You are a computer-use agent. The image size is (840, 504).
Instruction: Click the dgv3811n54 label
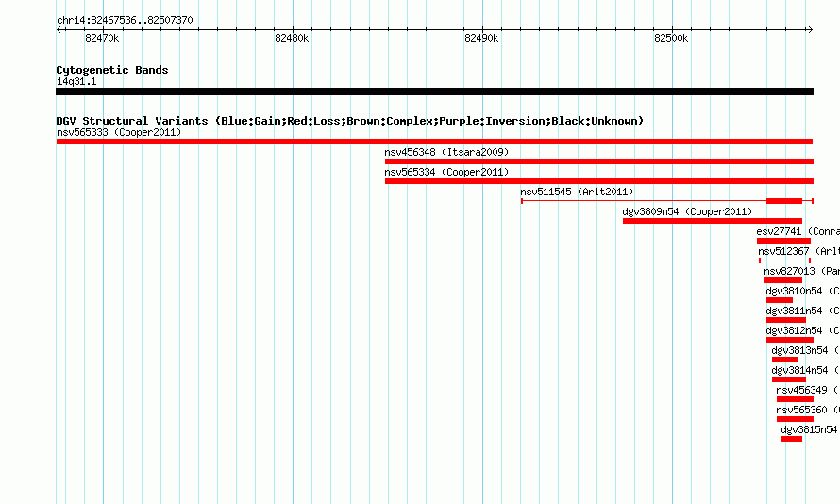[x=802, y=311]
